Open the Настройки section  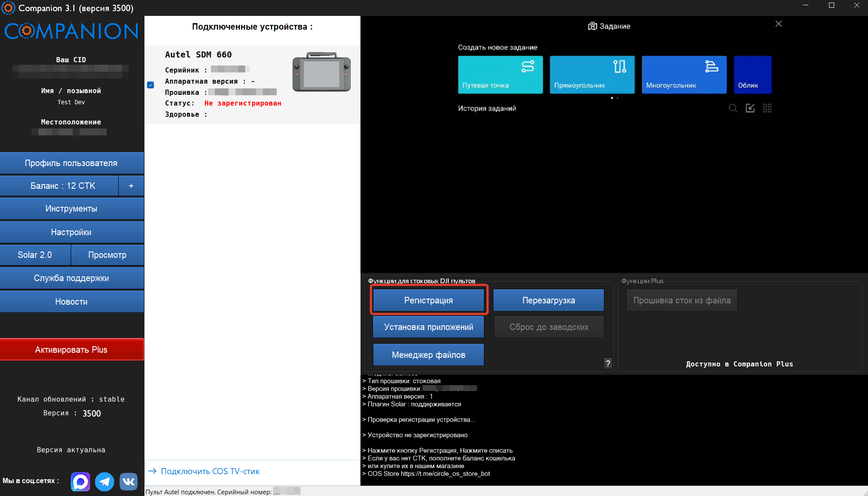72,232
